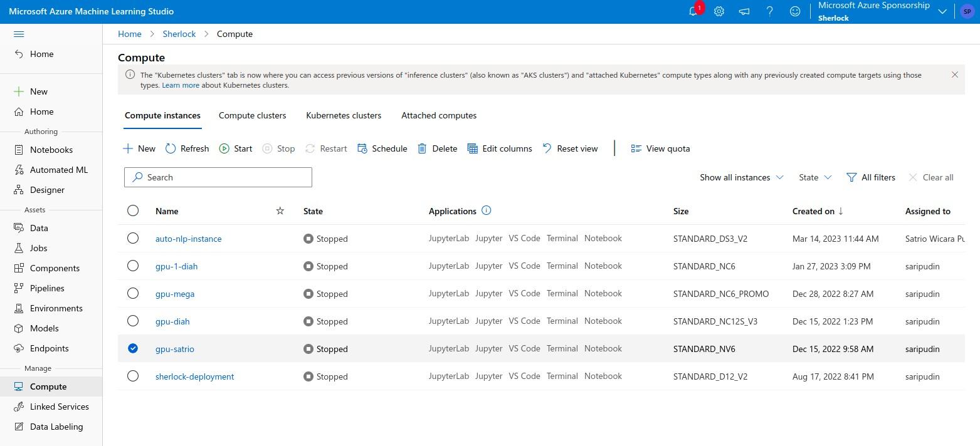Image resolution: width=980 pixels, height=446 pixels.
Task: Select the gpu-1-diah row
Action: (x=133, y=266)
